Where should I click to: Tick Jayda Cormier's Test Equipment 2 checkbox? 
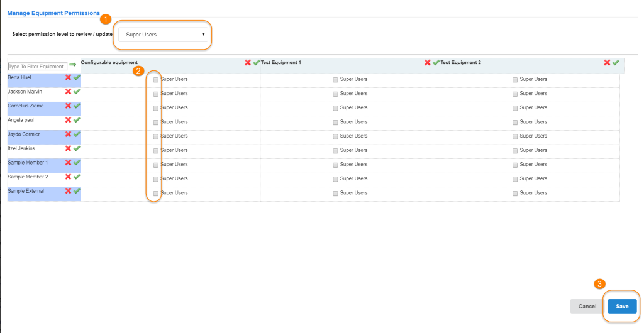pos(515,136)
